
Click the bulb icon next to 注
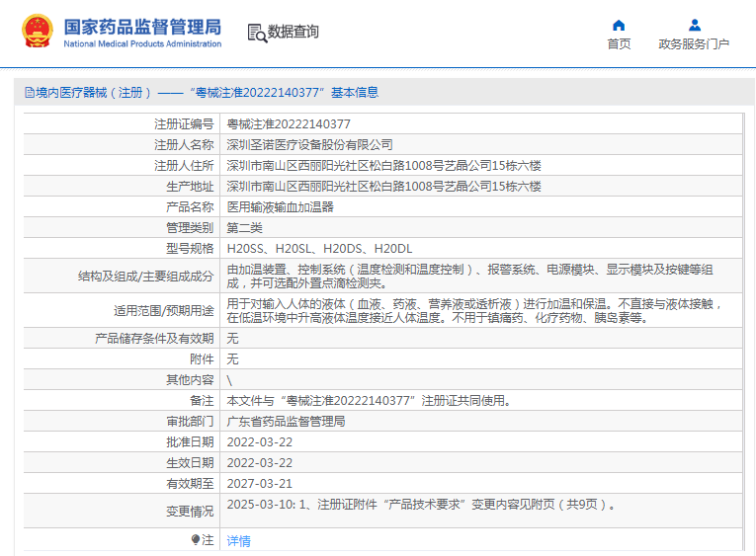[x=196, y=539]
